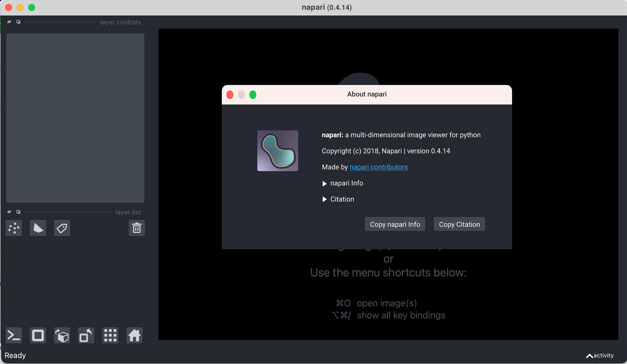The image size is (627, 364).
Task: Expand the napari Info section
Action: coord(325,184)
